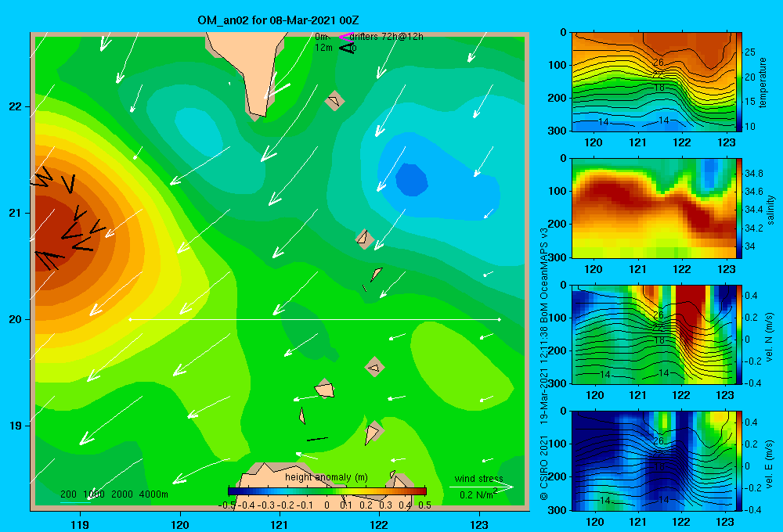Click the 10 tick on temperature colorbar
Screen dimensions: 783x532
click(x=749, y=127)
